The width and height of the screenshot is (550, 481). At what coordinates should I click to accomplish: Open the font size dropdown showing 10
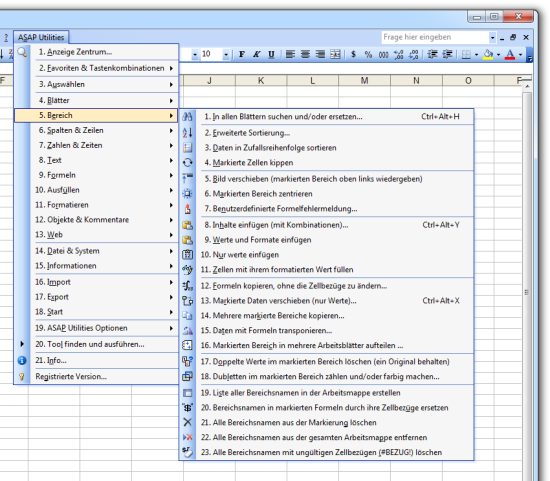click(x=226, y=54)
